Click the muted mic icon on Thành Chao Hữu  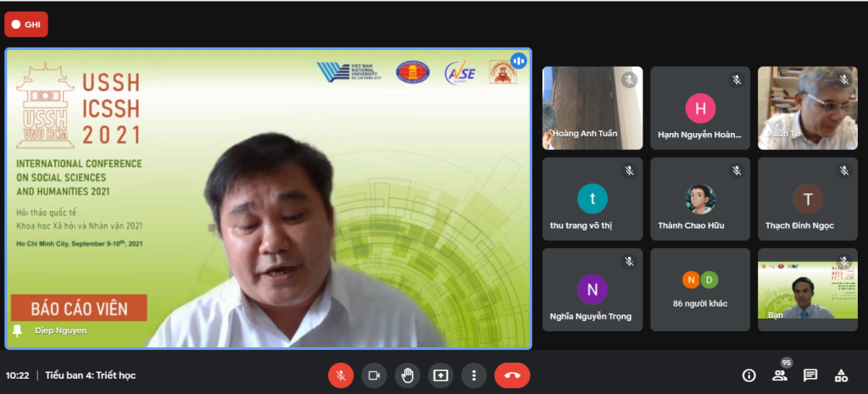coord(737,171)
